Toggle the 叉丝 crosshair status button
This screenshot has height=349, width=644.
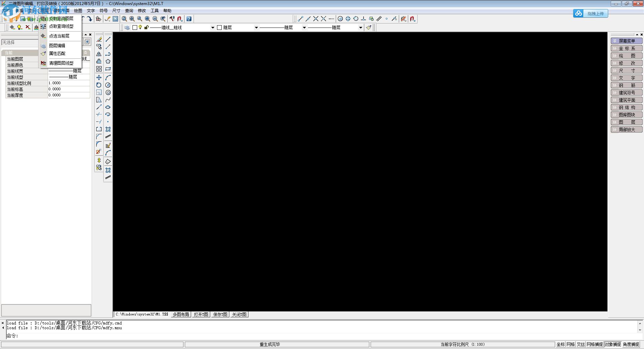581,344
